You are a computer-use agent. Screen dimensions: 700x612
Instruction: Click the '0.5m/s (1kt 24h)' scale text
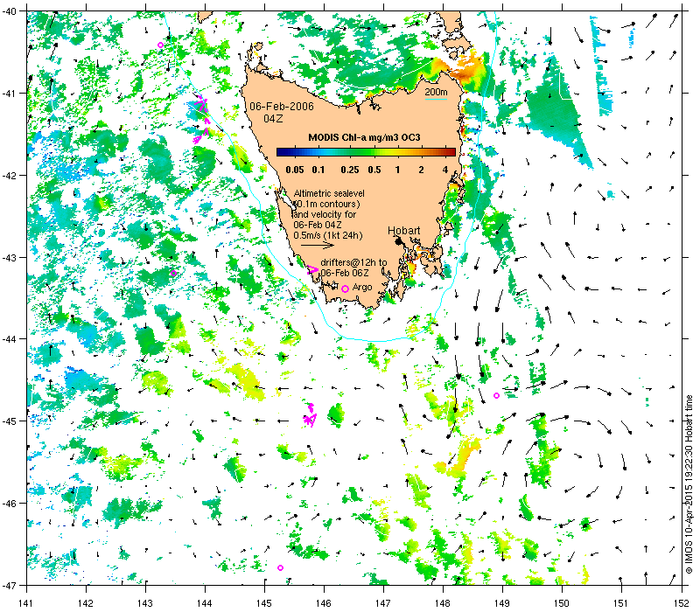click(x=328, y=235)
